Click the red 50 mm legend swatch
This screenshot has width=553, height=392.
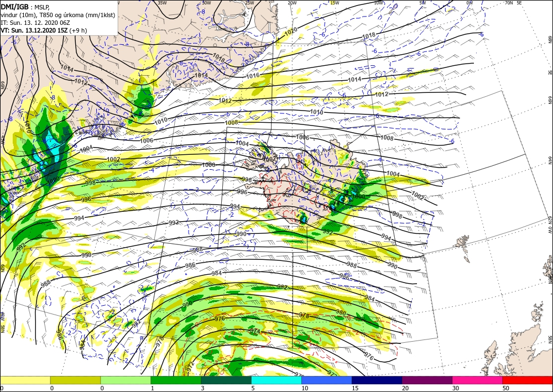coord(528,380)
